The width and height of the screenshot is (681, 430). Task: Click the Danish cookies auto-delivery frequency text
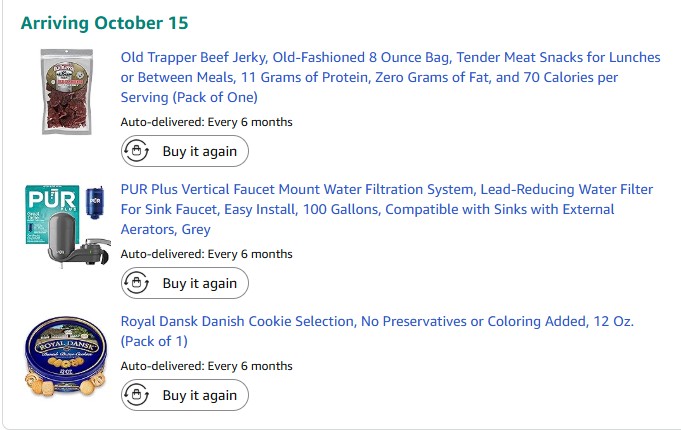[207, 366]
